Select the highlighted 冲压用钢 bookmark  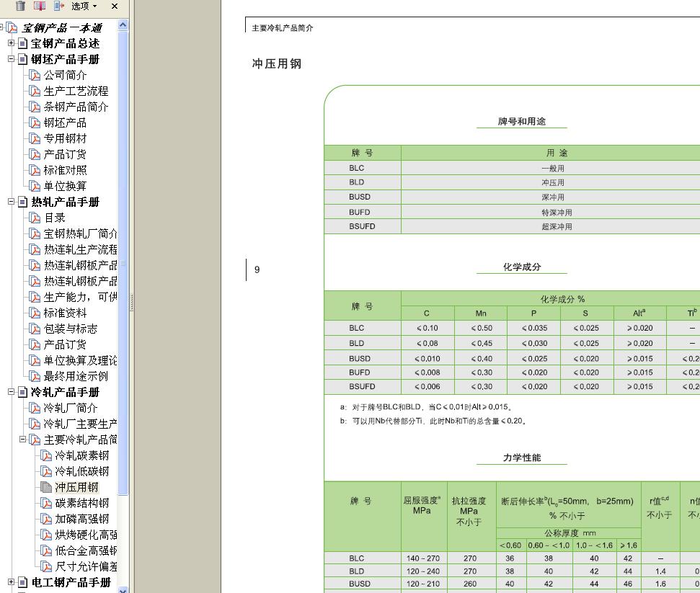coord(76,487)
